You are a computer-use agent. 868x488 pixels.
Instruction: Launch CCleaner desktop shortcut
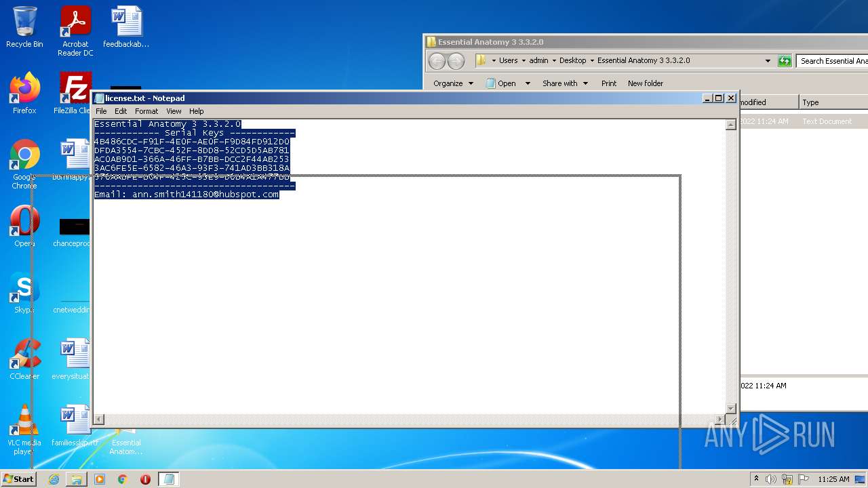pos(24,359)
